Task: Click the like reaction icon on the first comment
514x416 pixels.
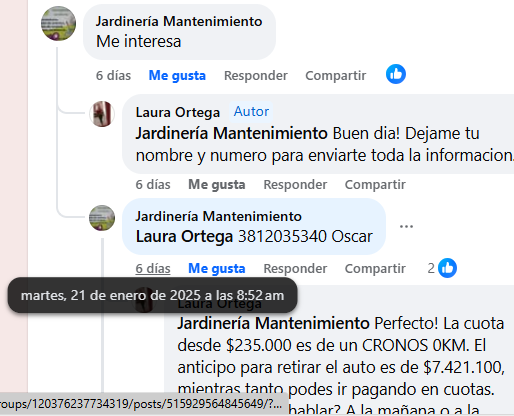Action: [396, 74]
